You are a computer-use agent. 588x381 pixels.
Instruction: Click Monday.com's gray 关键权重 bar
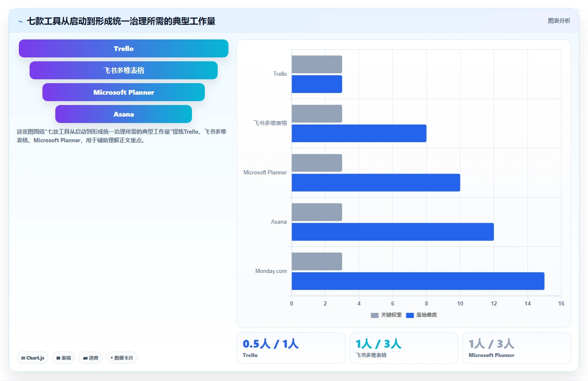(x=317, y=261)
